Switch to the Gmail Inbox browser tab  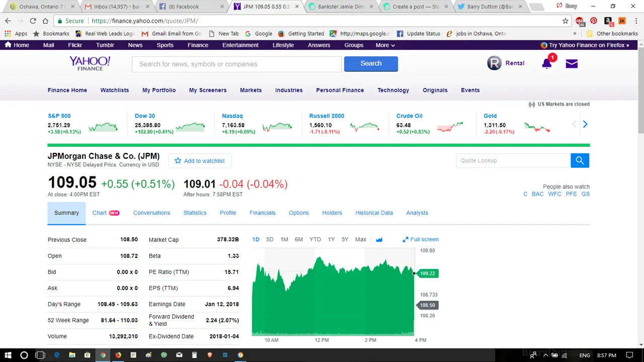point(117,7)
